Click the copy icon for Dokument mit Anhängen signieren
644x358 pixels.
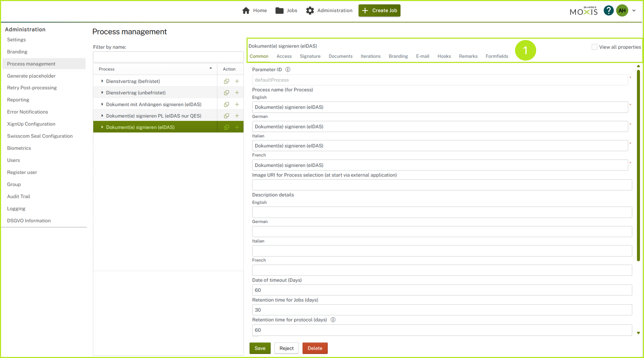(x=226, y=104)
